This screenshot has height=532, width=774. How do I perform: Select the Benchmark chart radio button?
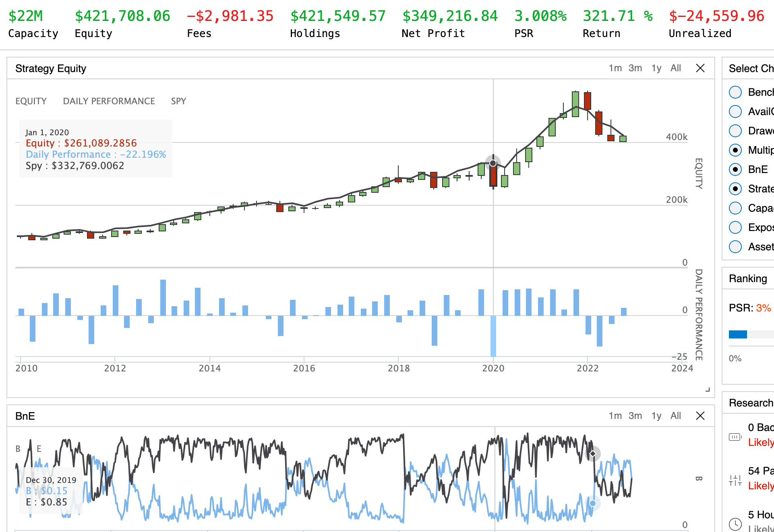tap(735, 92)
